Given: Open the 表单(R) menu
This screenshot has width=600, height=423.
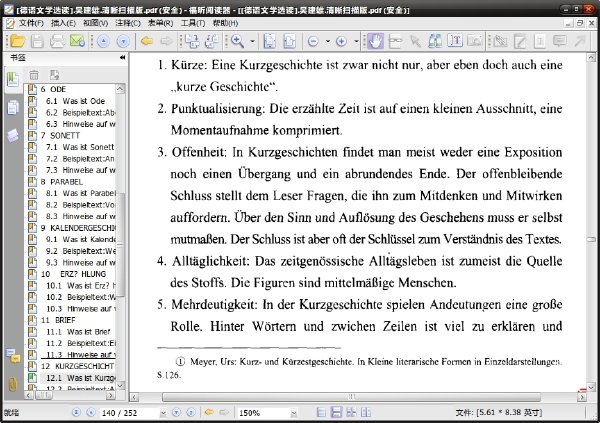Looking at the screenshot, I should point(160,23).
